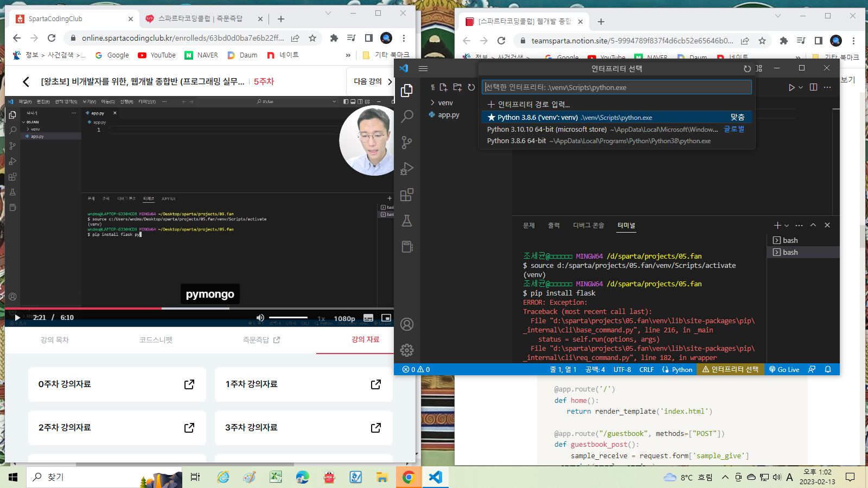
Task: Switch to the 문제 panel tab
Action: (x=529, y=225)
